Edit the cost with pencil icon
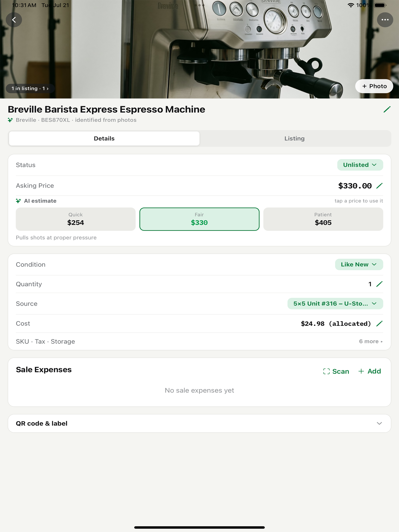399x532 pixels. 379,324
